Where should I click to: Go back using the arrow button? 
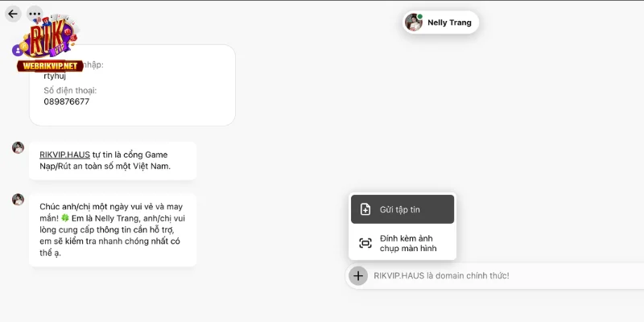tap(13, 14)
